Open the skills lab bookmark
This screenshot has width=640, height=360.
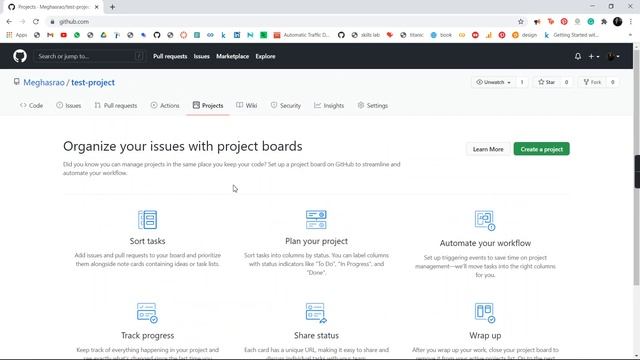coord(365,35)
